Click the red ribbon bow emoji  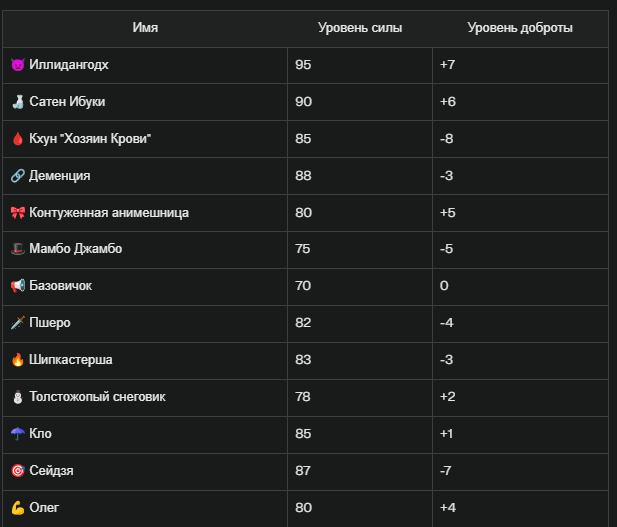point(18,213)
